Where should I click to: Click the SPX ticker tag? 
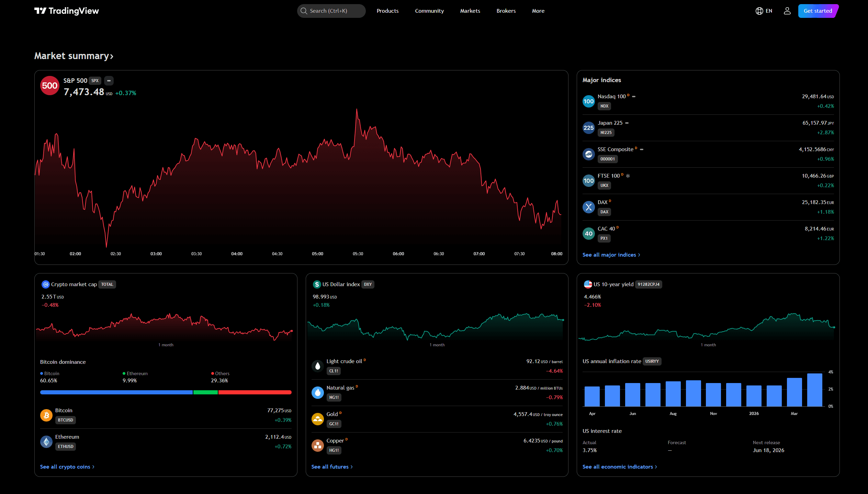pyautogui.click(x=95, y=81)
